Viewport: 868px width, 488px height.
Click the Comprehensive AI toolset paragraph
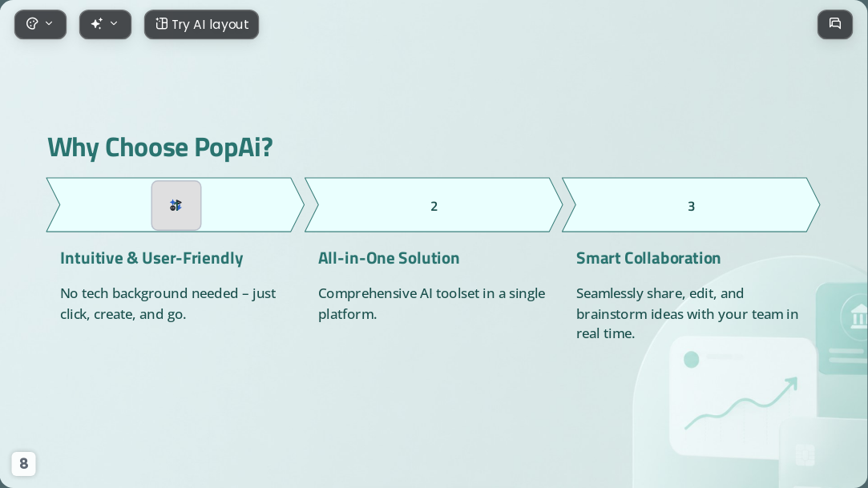click(431, 304)
